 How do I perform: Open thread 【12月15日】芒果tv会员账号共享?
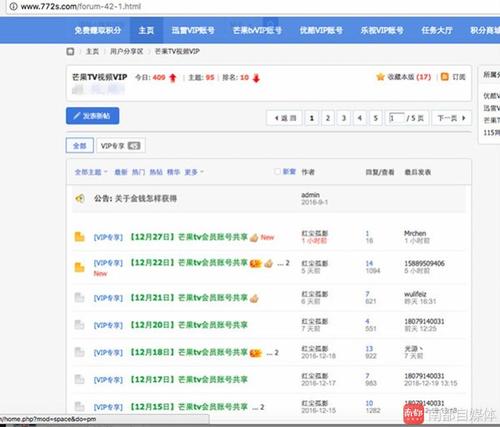coord(188,407)
